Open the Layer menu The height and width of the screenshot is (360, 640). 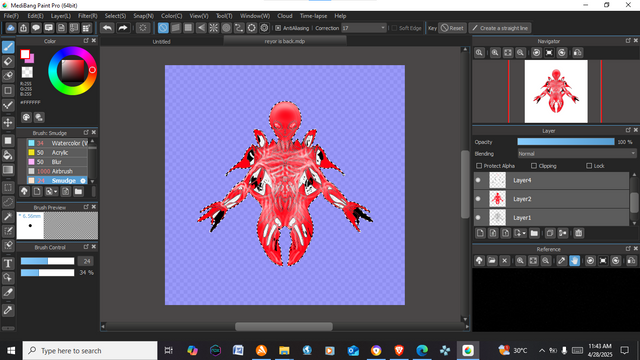[60, 16]
